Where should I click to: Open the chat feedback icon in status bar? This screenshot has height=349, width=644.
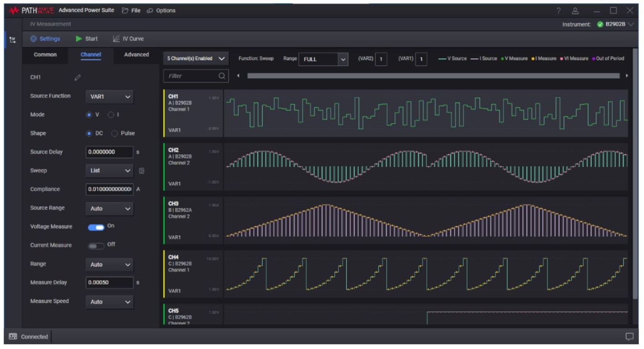click(x=629, y=337)
